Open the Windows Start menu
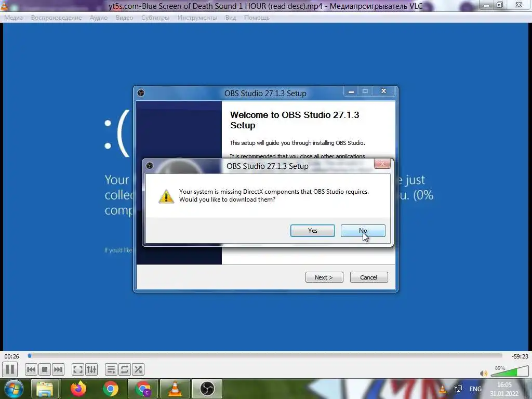The image size is (532, 399). coord(14,389)
